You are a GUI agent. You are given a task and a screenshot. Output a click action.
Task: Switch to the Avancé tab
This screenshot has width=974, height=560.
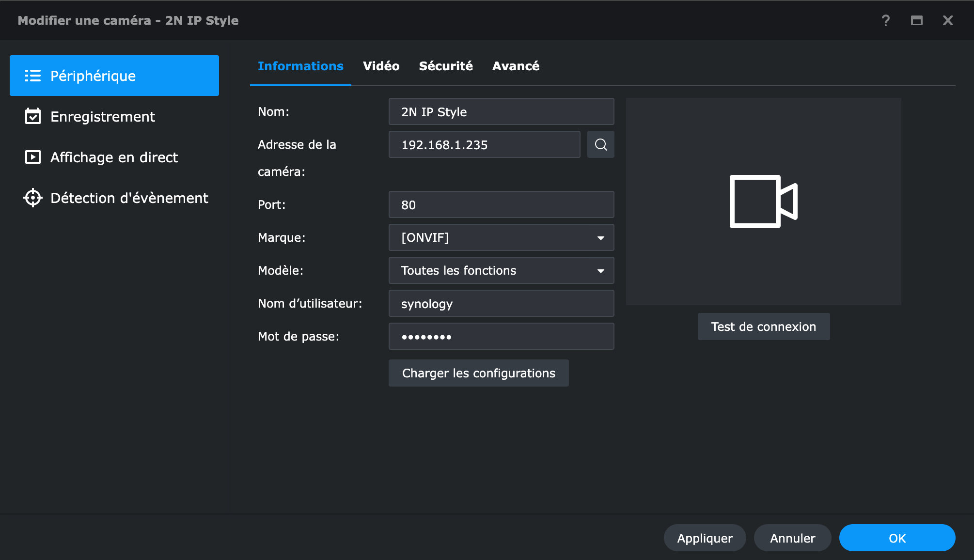[516, 66]
